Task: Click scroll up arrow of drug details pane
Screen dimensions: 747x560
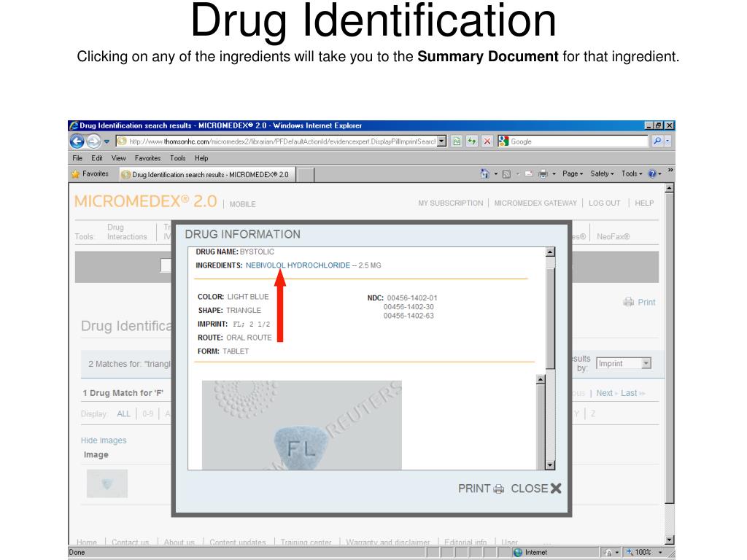Action: click(550, 252)
